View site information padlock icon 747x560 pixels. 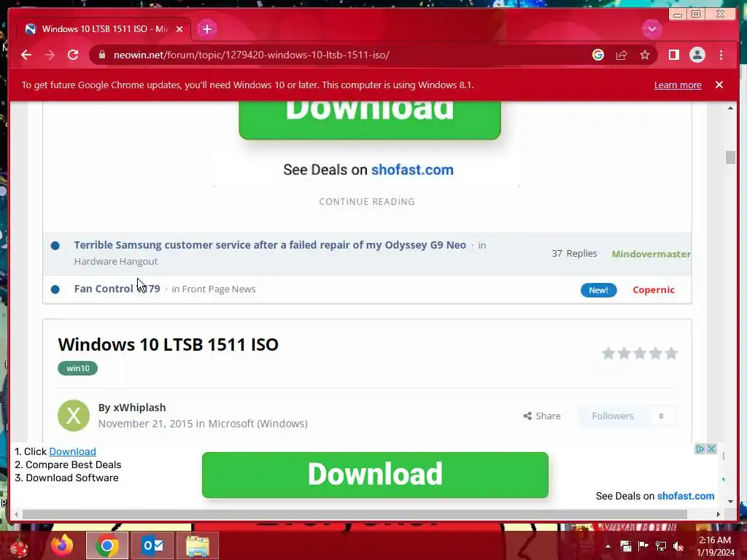point(101,55)
